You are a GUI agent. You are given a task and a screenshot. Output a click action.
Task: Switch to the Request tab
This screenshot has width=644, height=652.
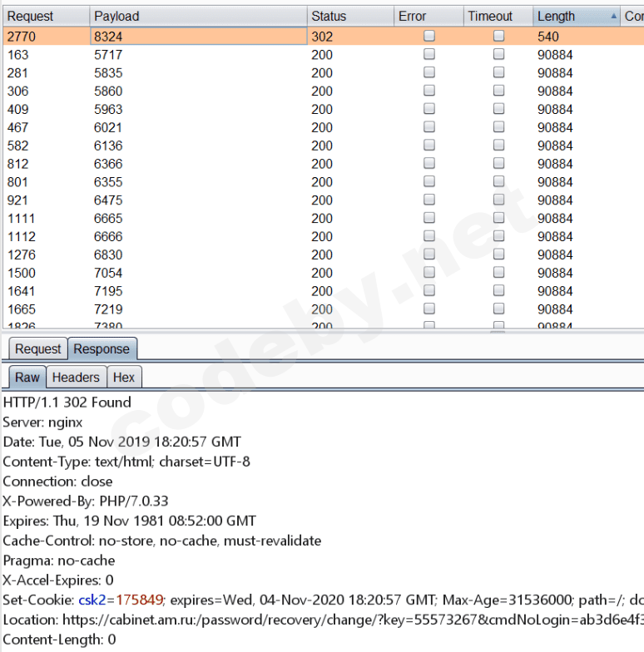pyautogui.click(x=38, y=349)
